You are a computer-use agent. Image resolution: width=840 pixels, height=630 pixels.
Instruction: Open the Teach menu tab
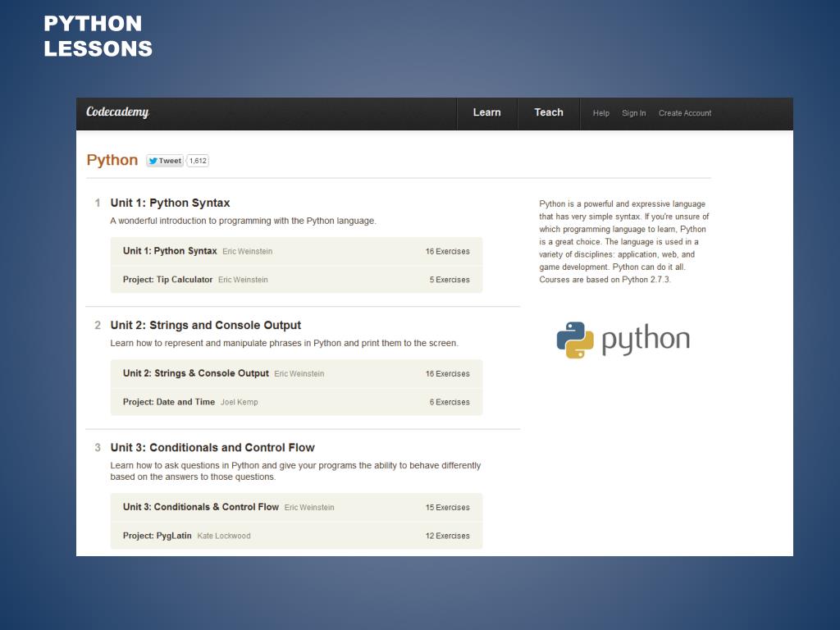coord(549,112)
